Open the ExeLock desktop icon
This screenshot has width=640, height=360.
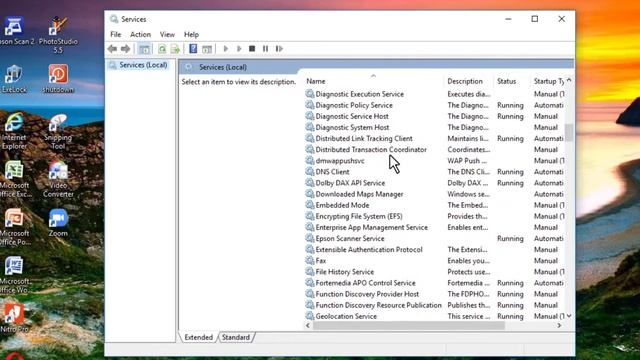14,78
